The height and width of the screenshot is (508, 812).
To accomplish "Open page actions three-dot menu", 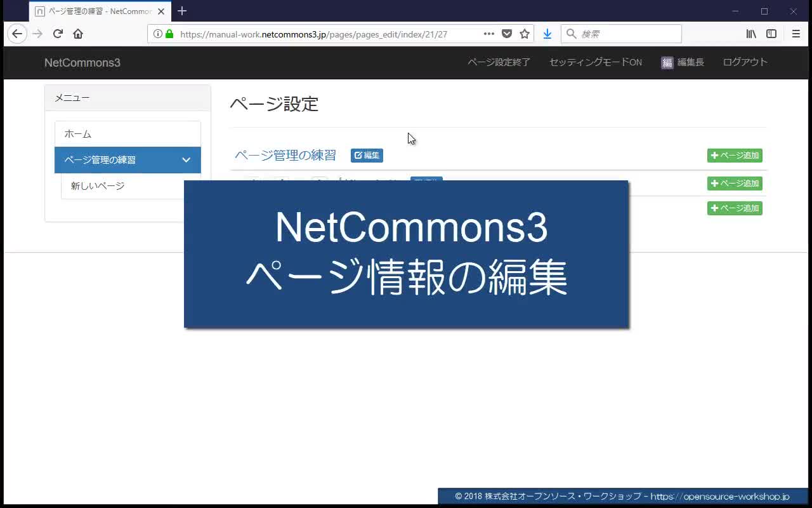I will click(488, 34).
